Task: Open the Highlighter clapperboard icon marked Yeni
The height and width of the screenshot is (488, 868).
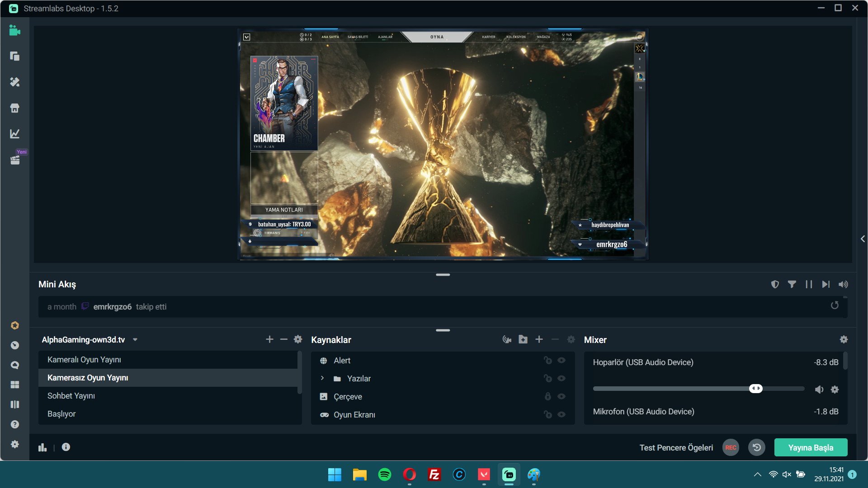Action: point(15,160)
